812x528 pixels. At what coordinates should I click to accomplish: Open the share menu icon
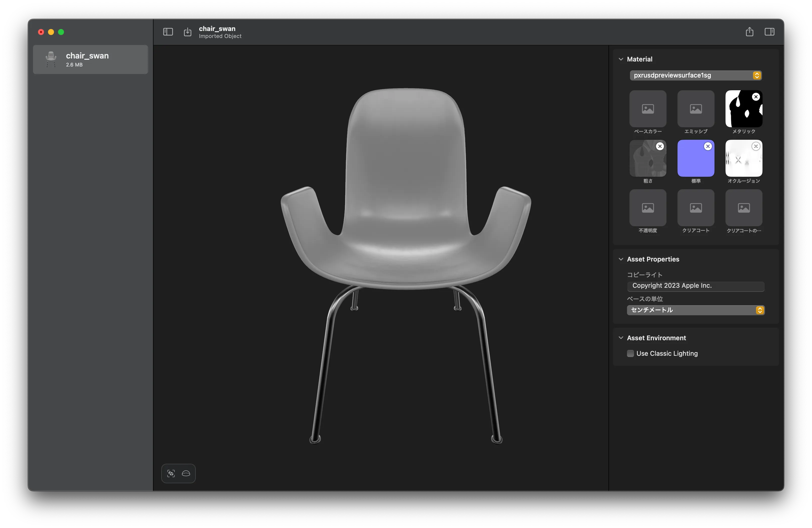pos(749,32)
